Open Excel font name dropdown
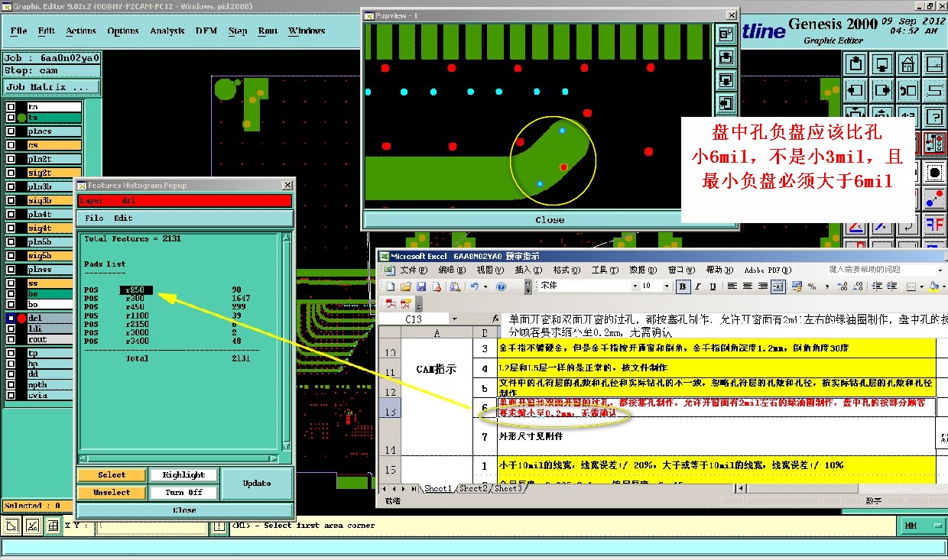 [x=635, y=286]
